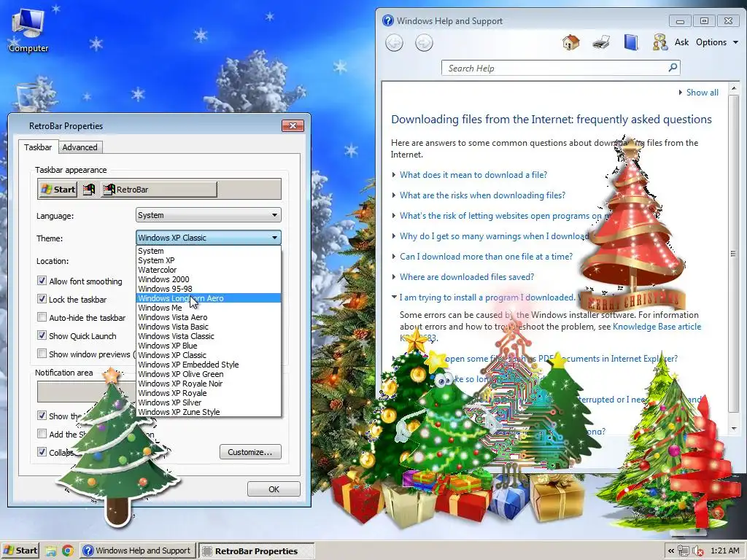
Task: Click the network tray icon
Action: (683, 551)
